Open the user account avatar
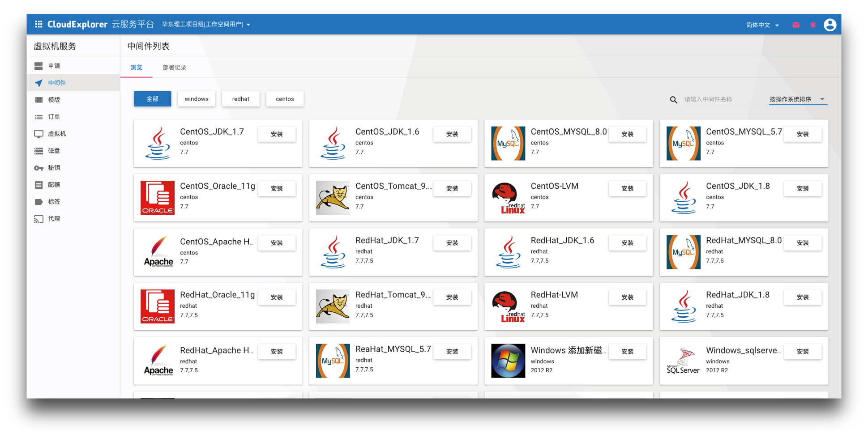This screenshot has height=438, width=868. [x=830, y=25]
